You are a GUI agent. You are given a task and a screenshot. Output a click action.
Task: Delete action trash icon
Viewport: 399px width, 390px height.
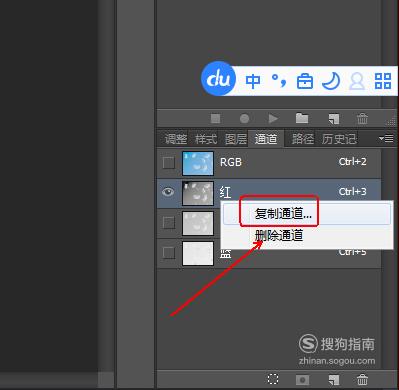click(362, 118)
